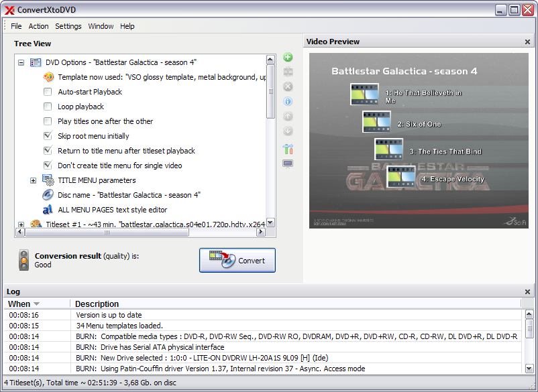Click the tree view vertical scrollbar thumb
This screenshot has height=392, width=538.
270,92
